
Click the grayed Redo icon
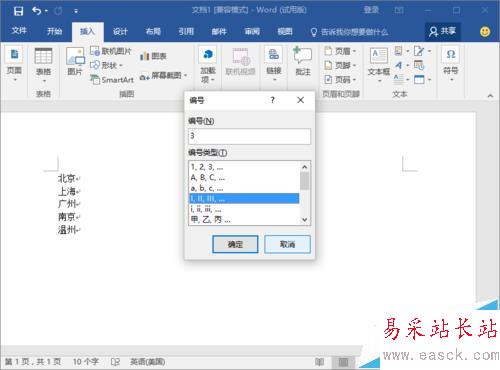(x=58, y=11)
